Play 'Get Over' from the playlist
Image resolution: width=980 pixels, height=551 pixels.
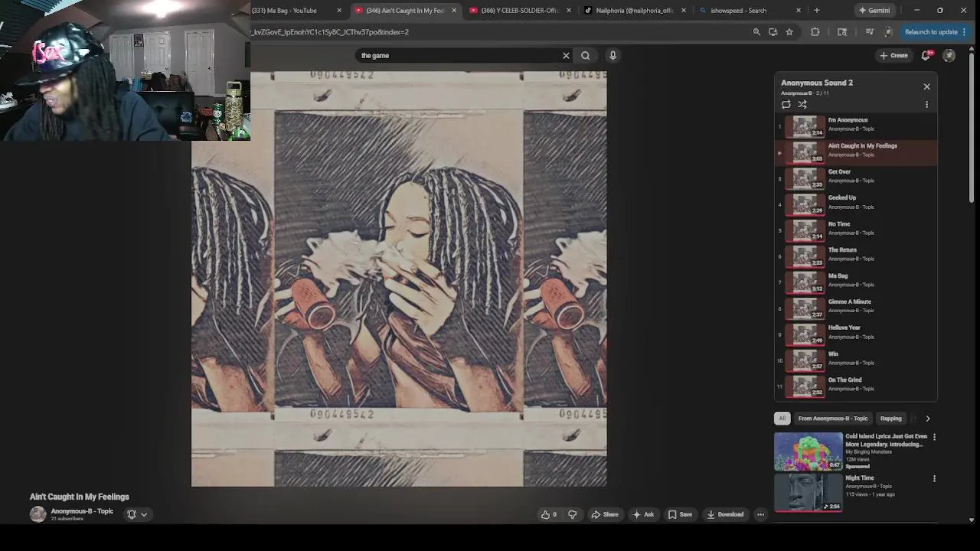pyautogui.click(x=856, y=178)
